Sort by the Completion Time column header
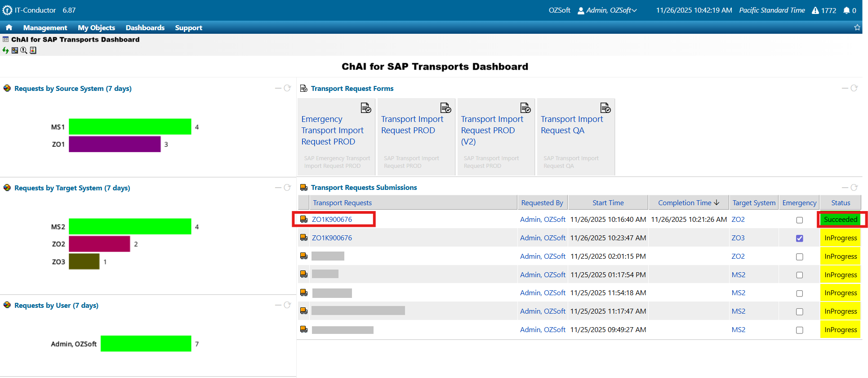The height and width of the screenshot is (378, 868). pos(688,203)
